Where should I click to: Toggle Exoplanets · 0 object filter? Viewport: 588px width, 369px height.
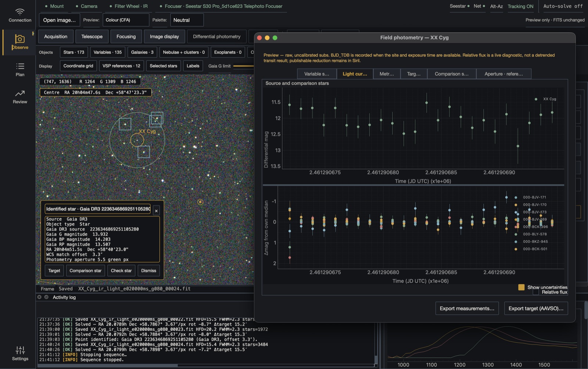coord(228,52)
